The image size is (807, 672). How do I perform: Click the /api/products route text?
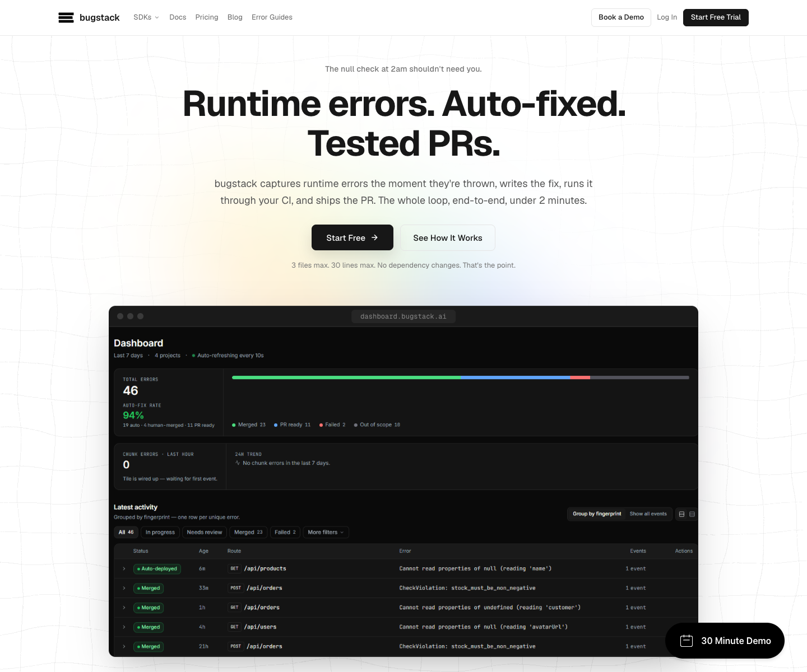pos(265,569)
